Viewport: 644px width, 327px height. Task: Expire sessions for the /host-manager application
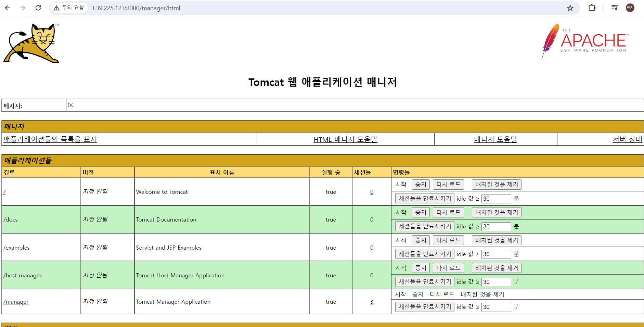click(425, 282)
